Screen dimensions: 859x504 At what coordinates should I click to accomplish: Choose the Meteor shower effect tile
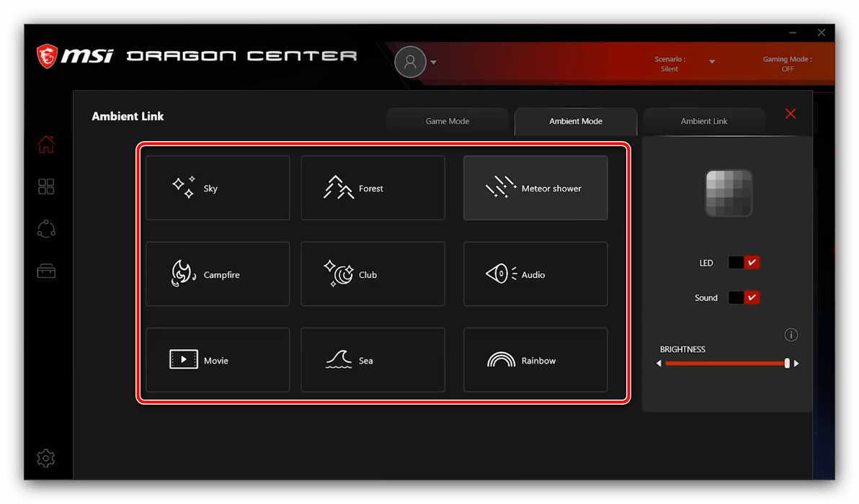click(535, 188)
